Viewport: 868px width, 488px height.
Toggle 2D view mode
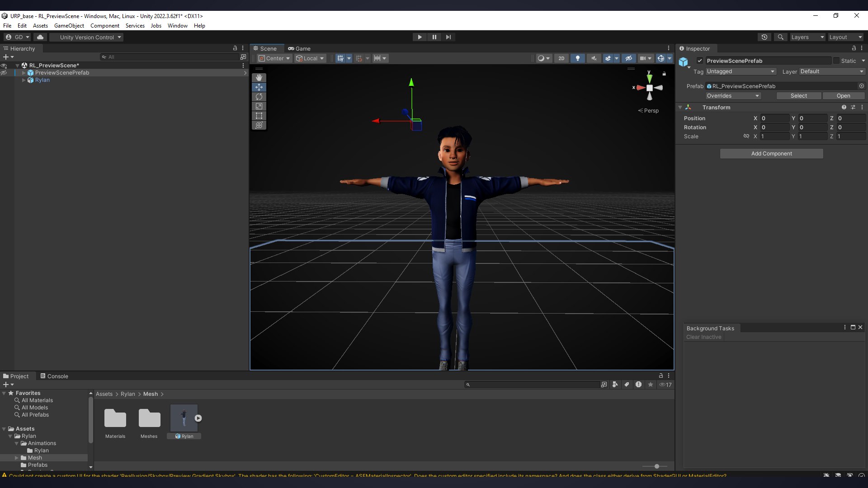[x=561, y=58]
